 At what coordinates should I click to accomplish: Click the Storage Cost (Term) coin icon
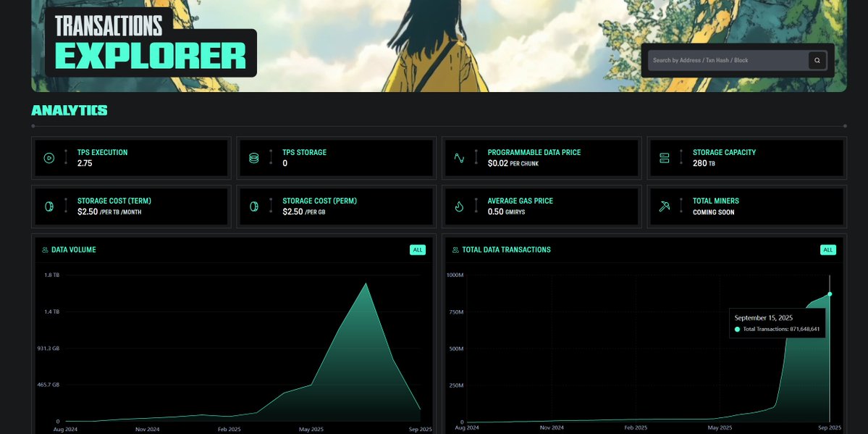pyautogui.click(x=49, y=206)
